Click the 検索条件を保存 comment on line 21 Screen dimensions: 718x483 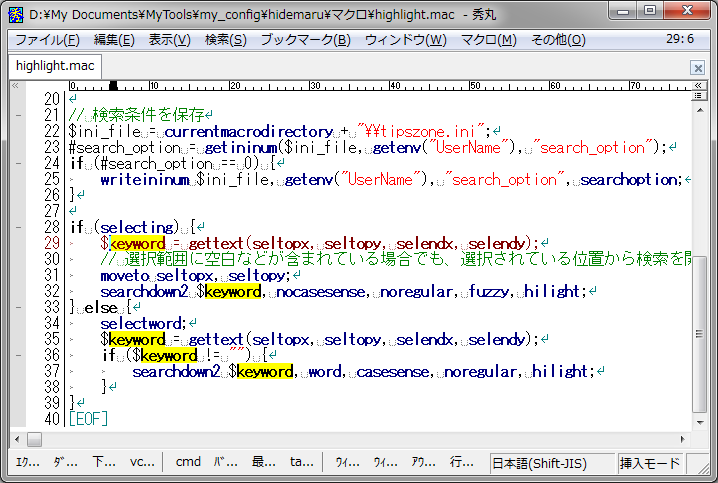point(148,114)
